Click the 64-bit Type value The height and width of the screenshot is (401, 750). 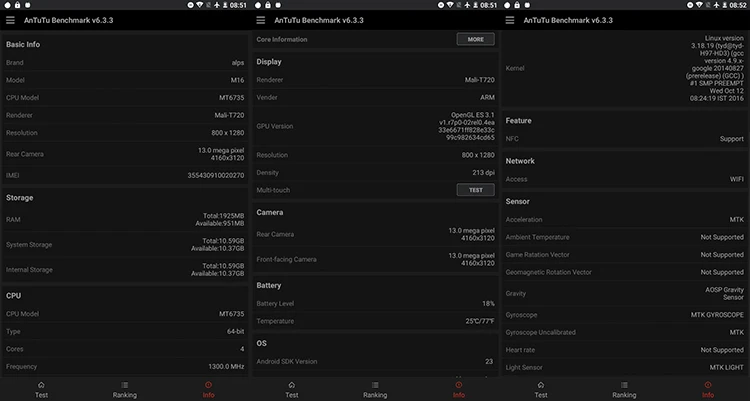click(x=235, y=331)
